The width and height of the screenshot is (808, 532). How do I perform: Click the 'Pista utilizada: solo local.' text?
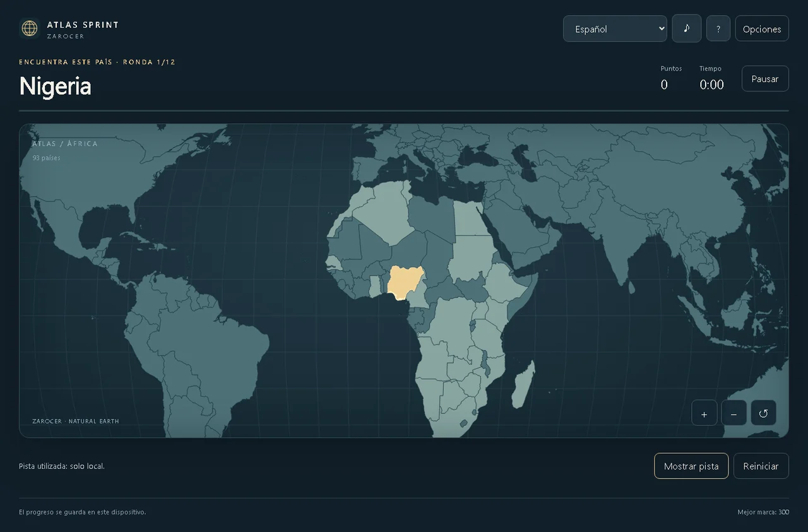[x=62, y=466]
